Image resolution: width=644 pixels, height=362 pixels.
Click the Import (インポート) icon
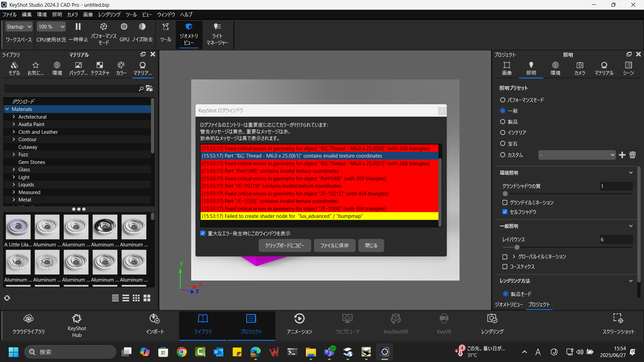(155, 318)
